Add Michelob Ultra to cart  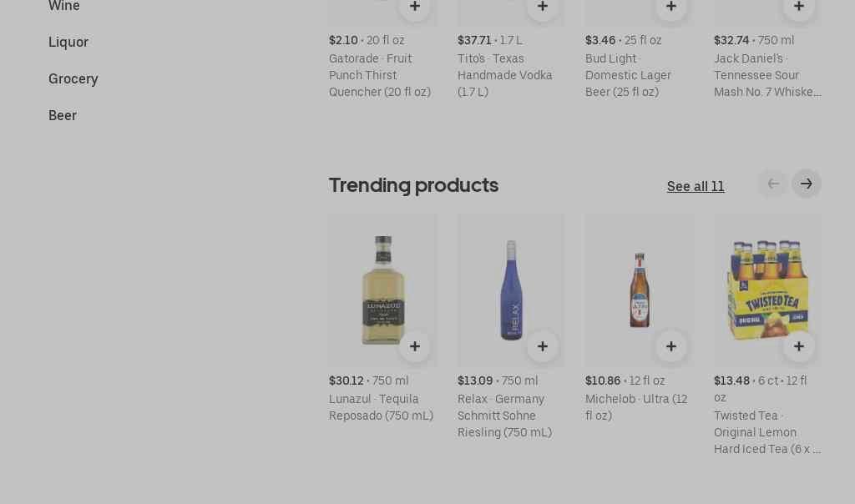click(x=671, y=346)
